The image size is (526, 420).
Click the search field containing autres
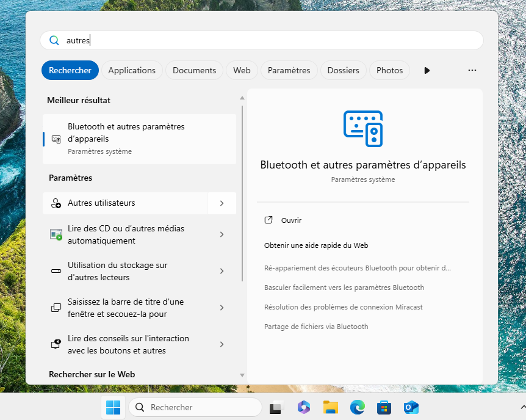tap(262, 40)
